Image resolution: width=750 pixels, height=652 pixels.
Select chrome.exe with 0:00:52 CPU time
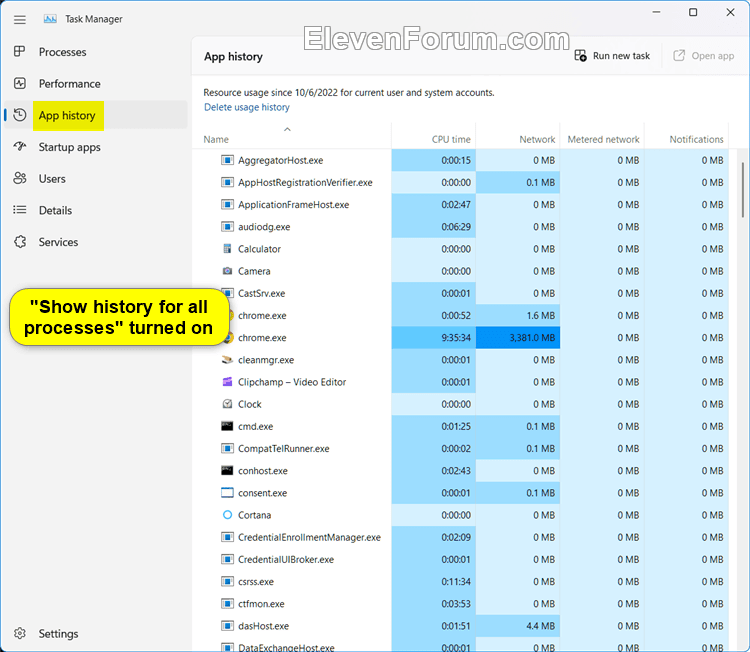pos(461,315)
